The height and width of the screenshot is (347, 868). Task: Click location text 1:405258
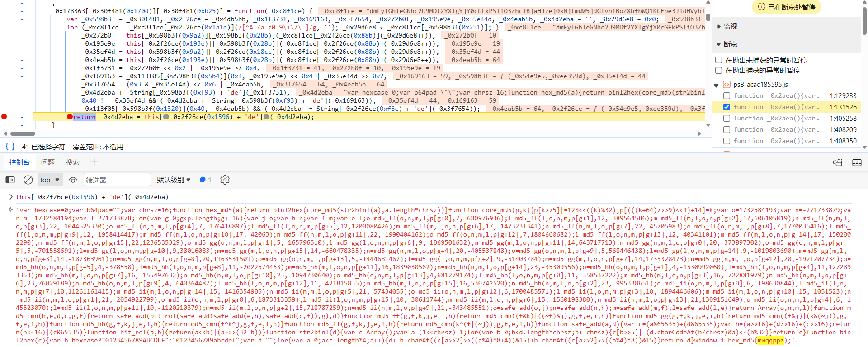click(x=843, y=119)
